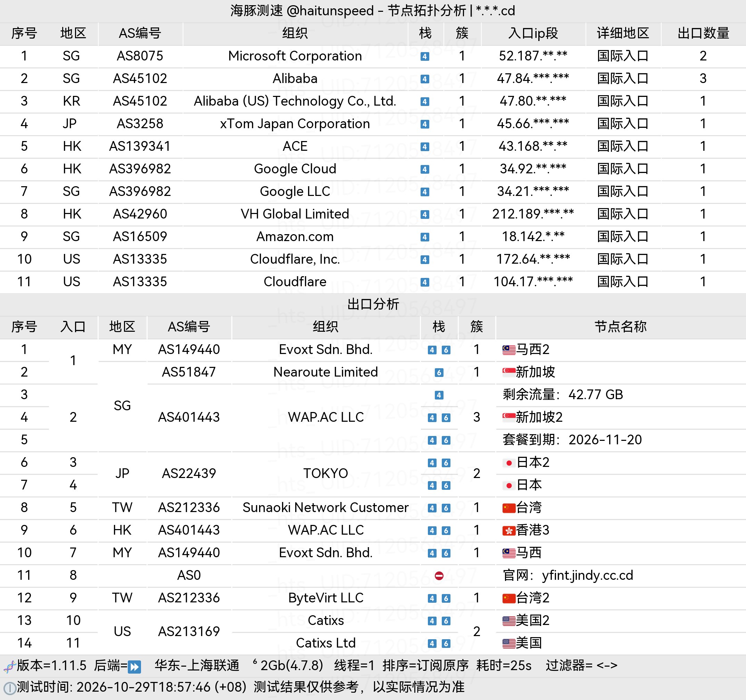Click the Japan flag next to 日本2
The image size is (746, 700).
click(x=508, y=463)
